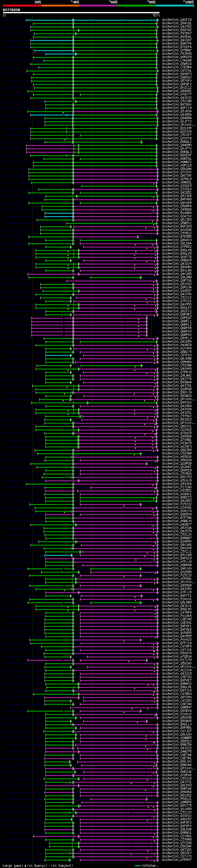Click the UniRef100_B4FH68 label
The image size is (197, 868).
[x=177, y=199]
